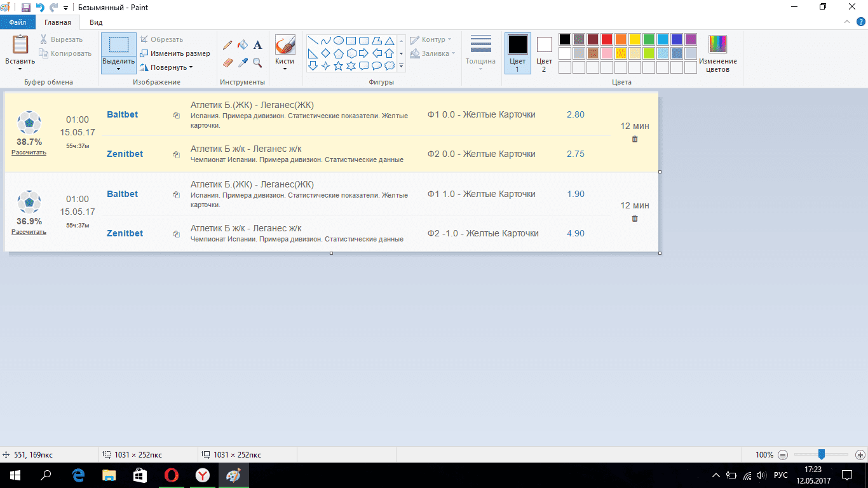This screenshot has height=488, width=868.
Task: Click the zoom in plus button
Action: tap(860, 455)
